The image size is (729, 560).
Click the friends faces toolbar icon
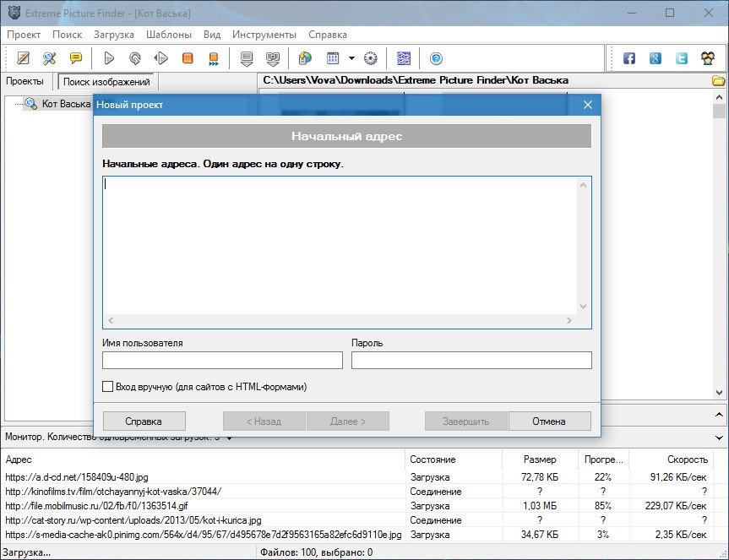coord(708,58)
